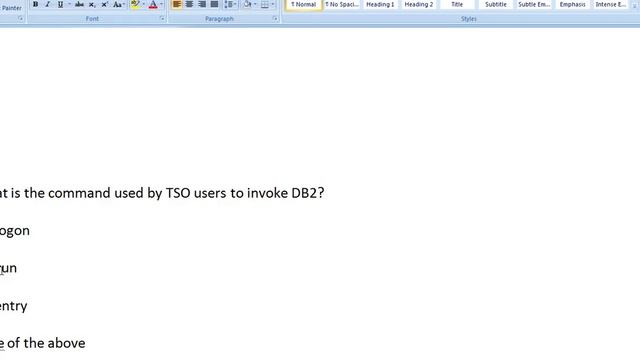Expand the Styles gallery
The height and width of the screenshot is (360, 640).
634,5
